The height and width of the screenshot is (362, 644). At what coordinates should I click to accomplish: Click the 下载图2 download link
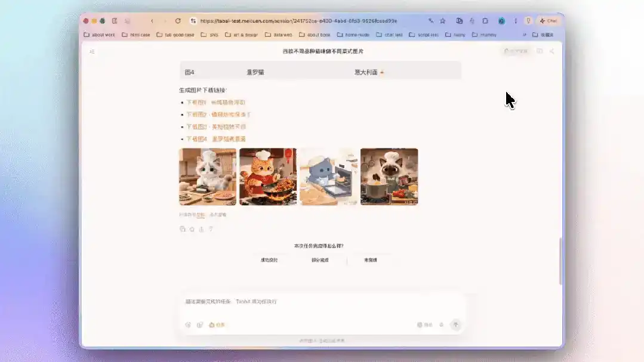[x=218, y=115]
